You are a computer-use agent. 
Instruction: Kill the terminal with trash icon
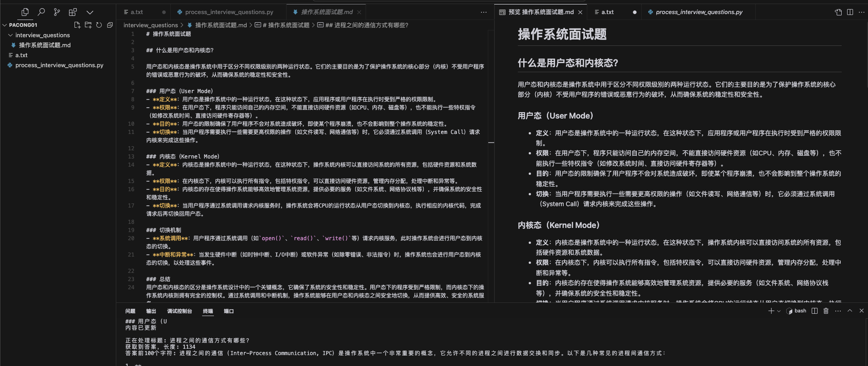coord(826,311)
